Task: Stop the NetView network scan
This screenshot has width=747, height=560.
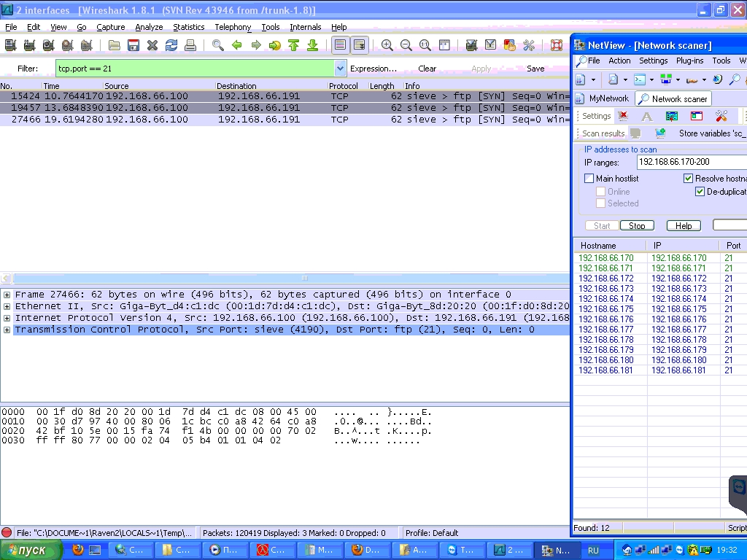Action: 637,226
